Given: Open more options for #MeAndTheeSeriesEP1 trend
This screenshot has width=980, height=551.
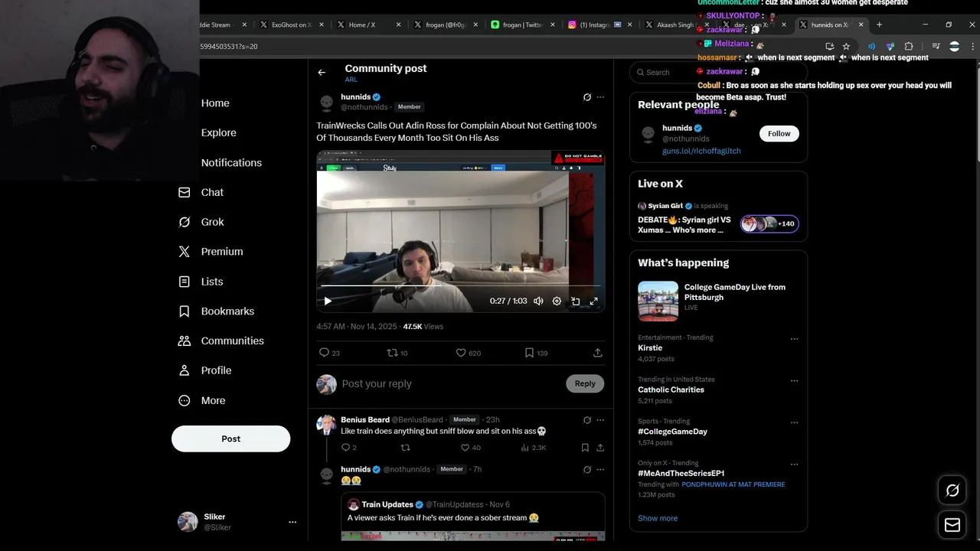Looking at the screenshot, I should tap(794, 465).
